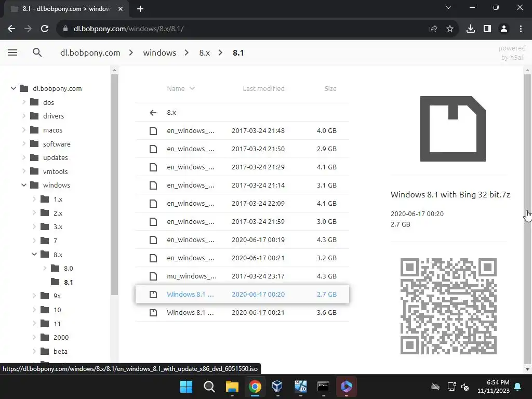532x399 pixels.
Task: Click the search magnifier icon in page header
Action: 37,52
